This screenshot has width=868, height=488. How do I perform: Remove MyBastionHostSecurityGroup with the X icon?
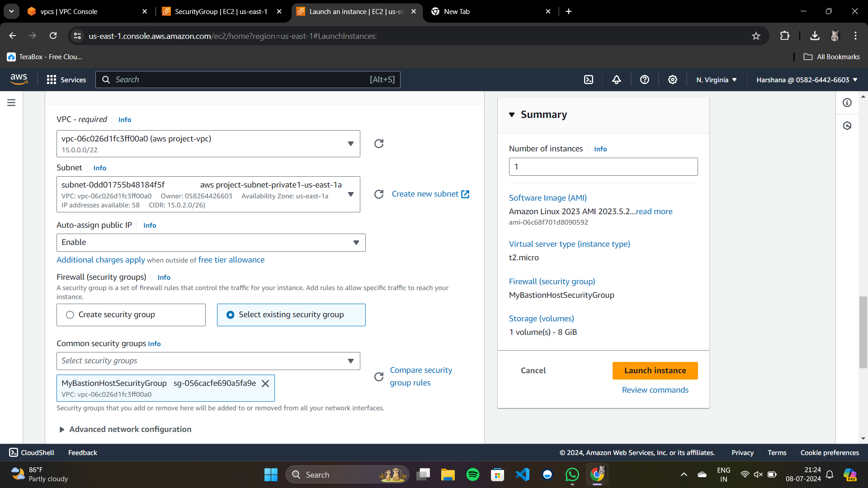pos(265,384)
